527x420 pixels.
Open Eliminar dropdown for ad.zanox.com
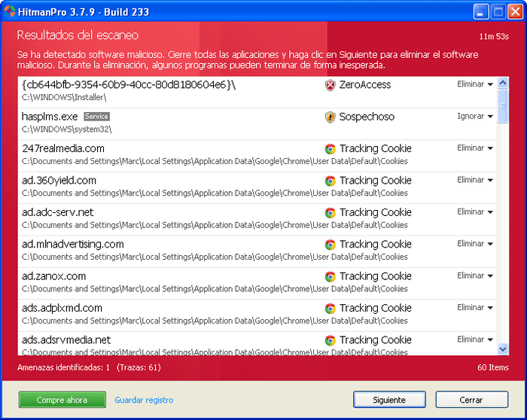[475, 275]
